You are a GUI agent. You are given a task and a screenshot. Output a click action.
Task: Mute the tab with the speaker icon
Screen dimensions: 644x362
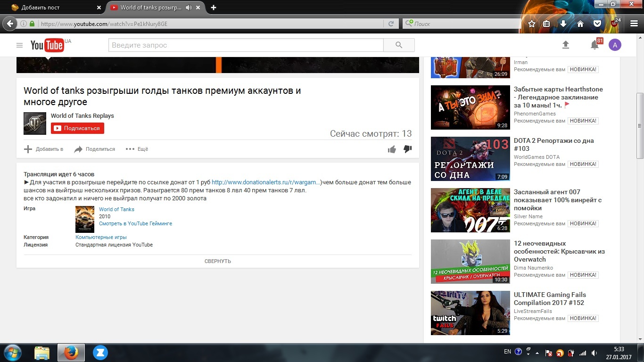pyautogui.click(x=189, y=8)
